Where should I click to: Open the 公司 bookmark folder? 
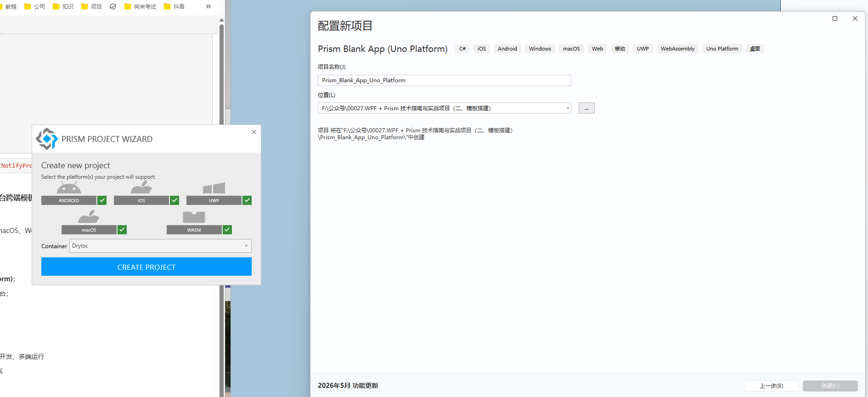tap(34, 6)
